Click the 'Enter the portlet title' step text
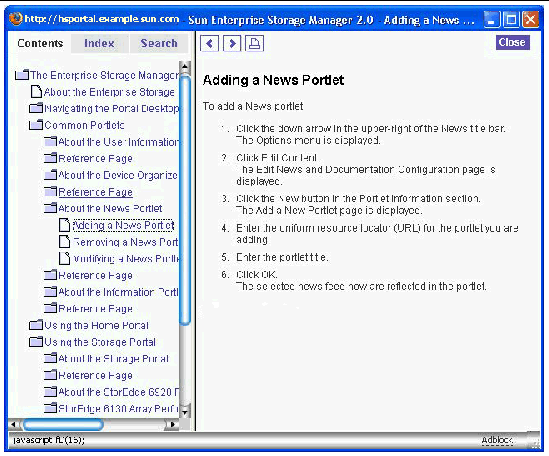Image resolution: width=549 pixels, height=456 pixels. (282, 257)
